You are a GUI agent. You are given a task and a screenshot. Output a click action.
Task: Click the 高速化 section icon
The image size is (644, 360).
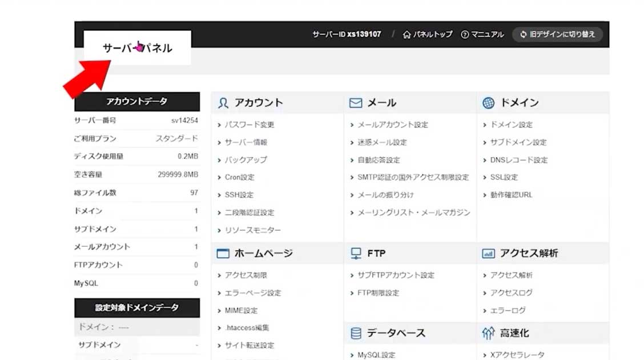point(489,333)
